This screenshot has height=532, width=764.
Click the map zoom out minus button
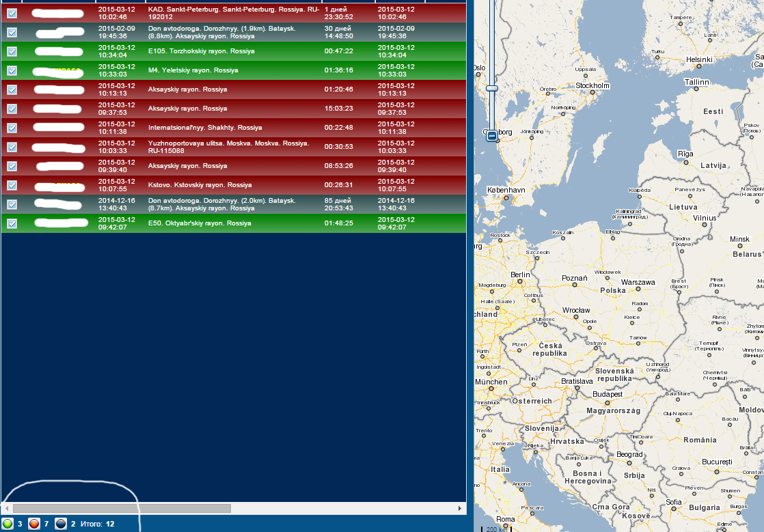pyautogui.click(x=491, y=137)
